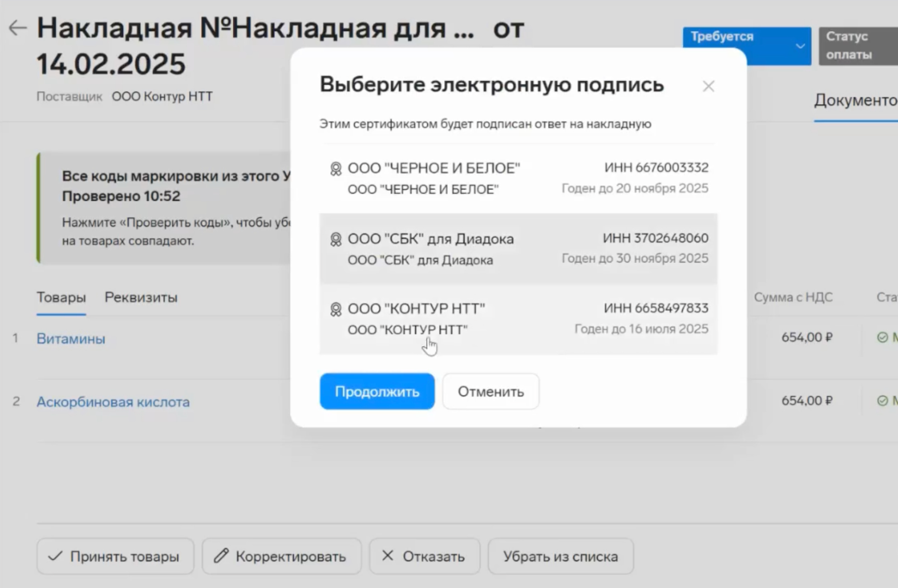
Task: Open the Витамины product link
Action: coord(71,339)
